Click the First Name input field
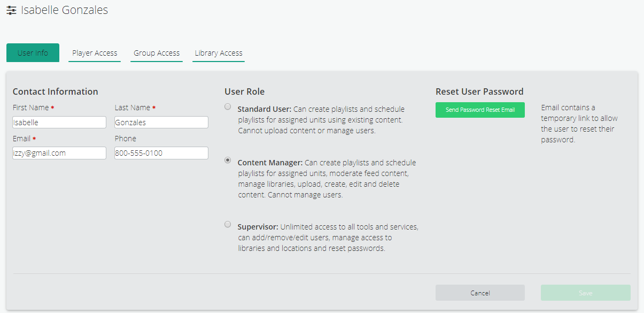 59,122
